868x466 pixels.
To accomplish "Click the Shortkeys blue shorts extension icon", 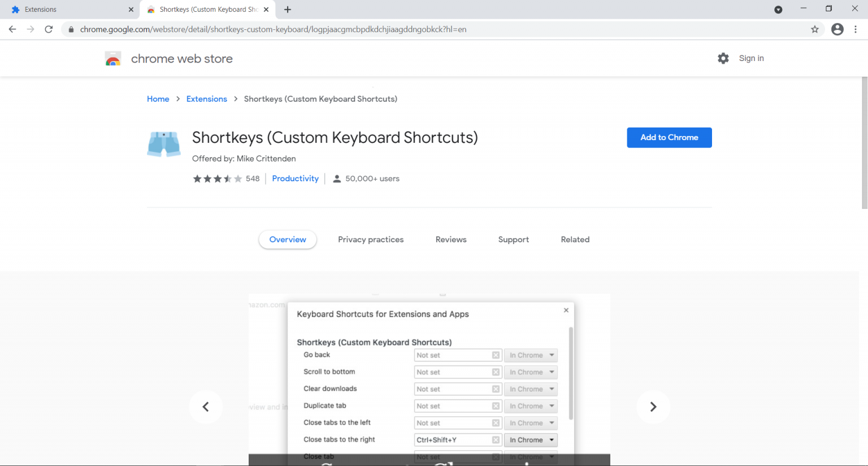I will tap(163, 144).
